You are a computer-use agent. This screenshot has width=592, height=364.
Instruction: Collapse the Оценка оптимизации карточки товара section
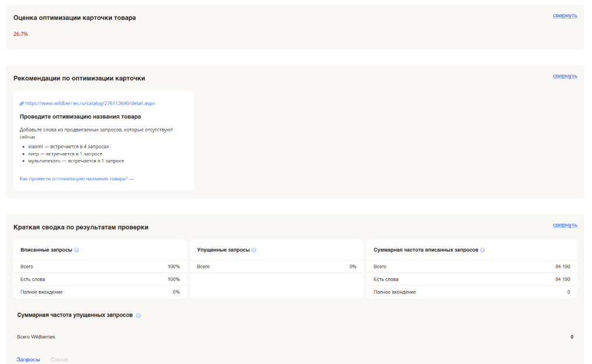564,16
